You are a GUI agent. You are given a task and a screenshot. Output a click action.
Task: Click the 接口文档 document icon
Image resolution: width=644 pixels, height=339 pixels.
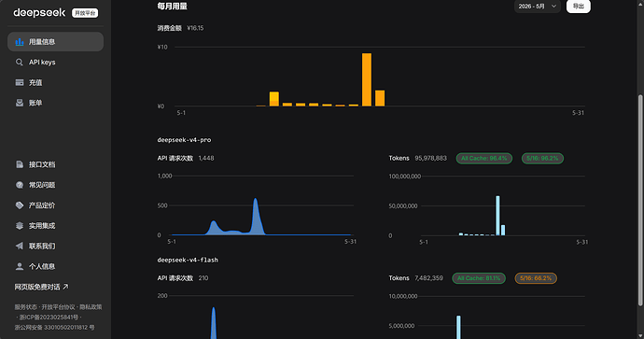pos(20,164)
